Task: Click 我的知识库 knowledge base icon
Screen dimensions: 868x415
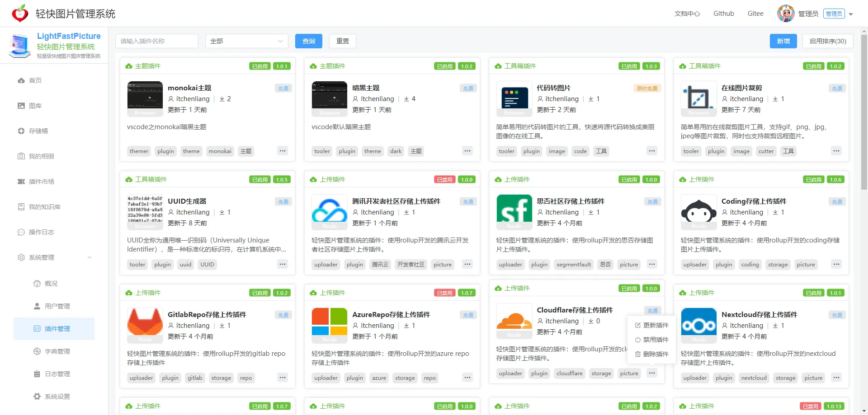Action: coord(21,207)
